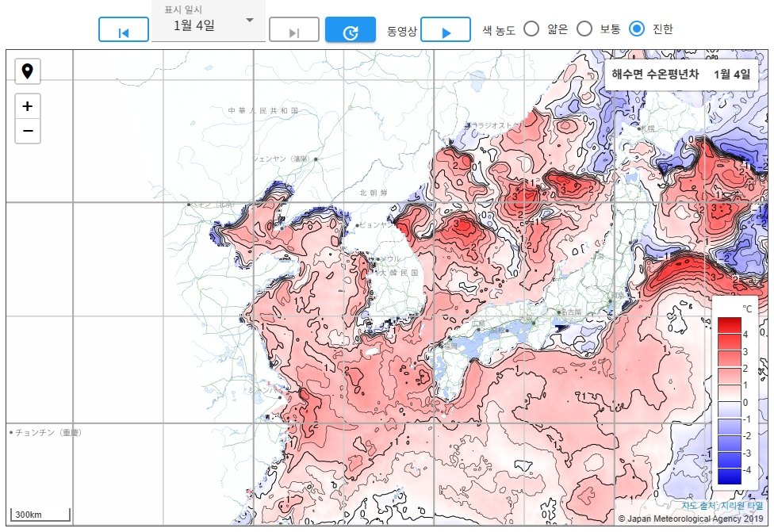Jump to the previous date with skip-back button
This screenshot has height=532, width=774.
(123, 32)
